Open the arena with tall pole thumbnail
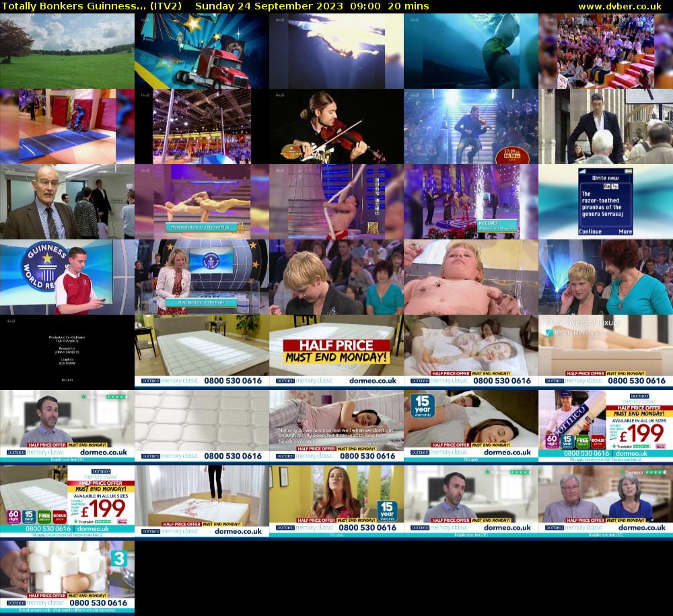 click(x=202, y=126)
